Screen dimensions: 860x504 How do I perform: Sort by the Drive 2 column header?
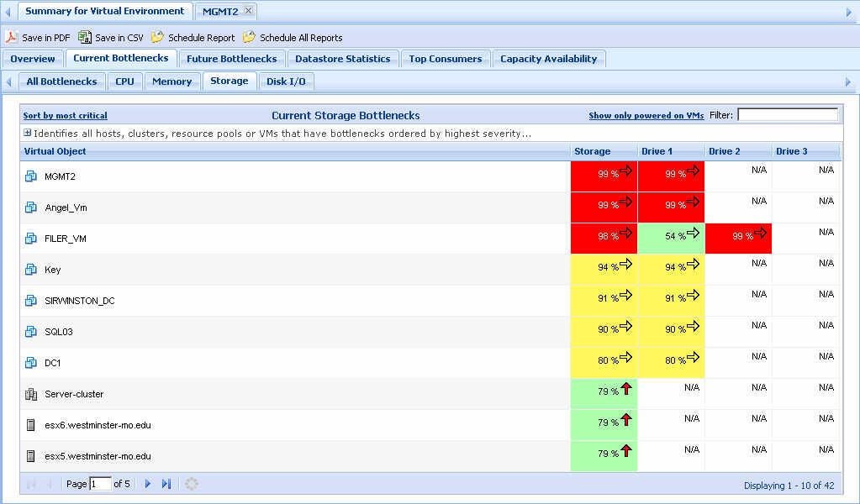(x=738, y=151)
